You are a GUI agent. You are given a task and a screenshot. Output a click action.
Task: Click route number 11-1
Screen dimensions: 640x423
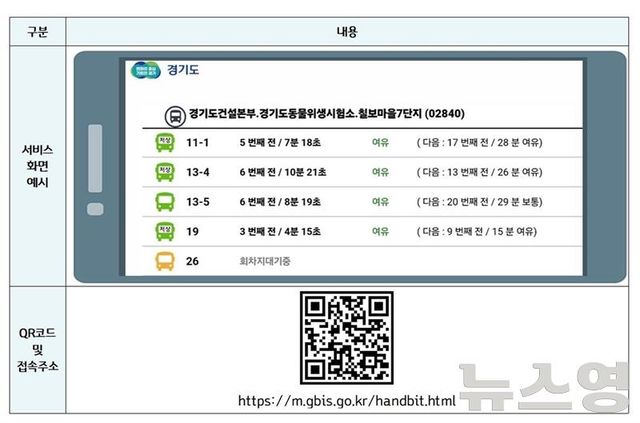pos(199,143)
